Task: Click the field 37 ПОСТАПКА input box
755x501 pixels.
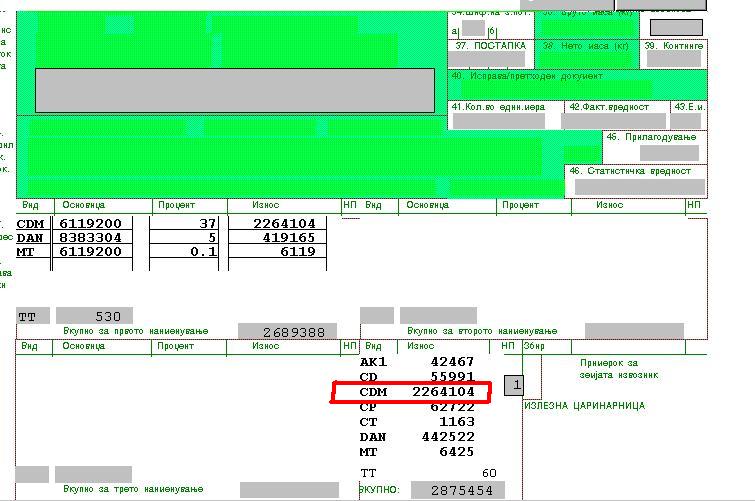Action: 492,60
